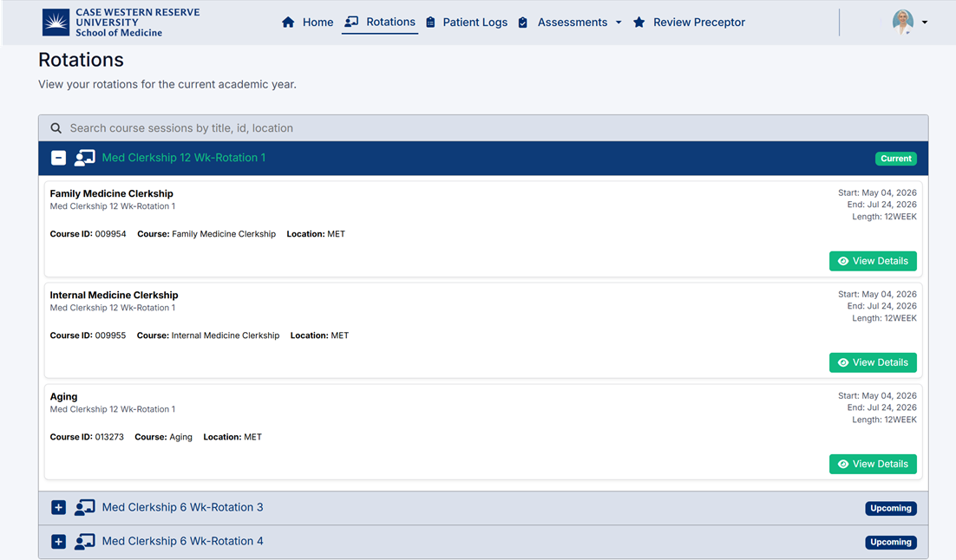Collapse the Med Clerkship 12 Wk-Rotation 1 section
The height and width of the screenshot is (560, 956).
[x=58, y=158]
